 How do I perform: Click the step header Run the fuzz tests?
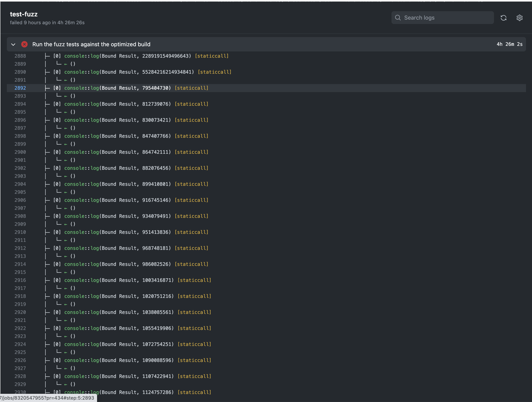pyautogui.click(x=92, y=44)
